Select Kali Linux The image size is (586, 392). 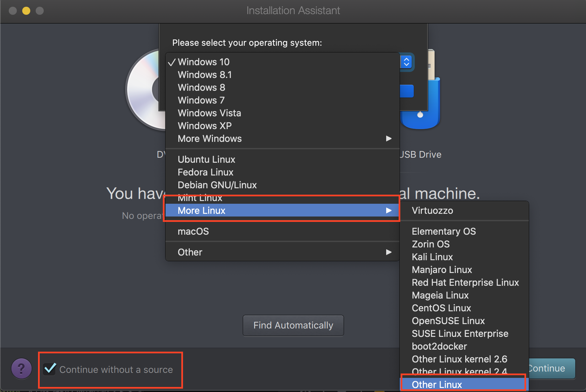coord(464,257)
